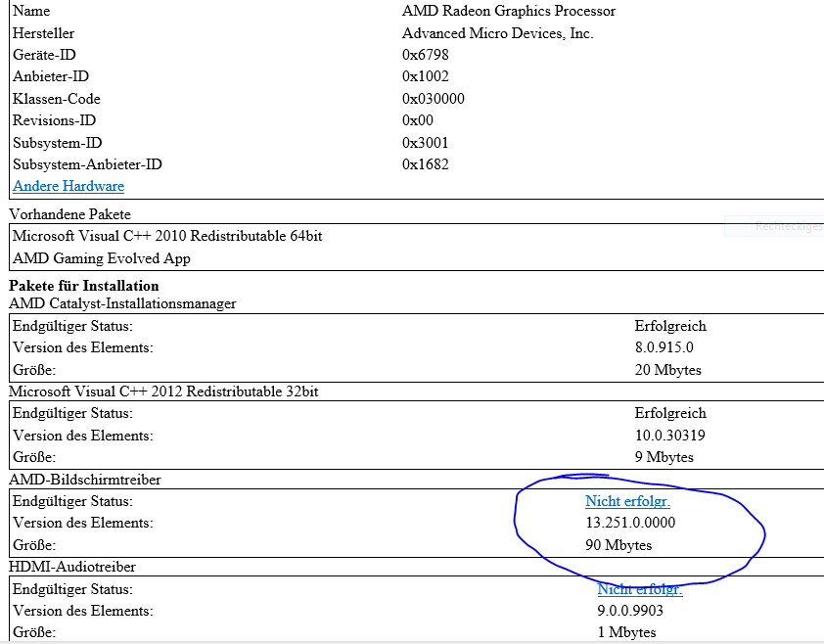Click HDMI audio version 9.0.0.9903
This screenshot has height=644, width=824.
(x=630, y=611)
